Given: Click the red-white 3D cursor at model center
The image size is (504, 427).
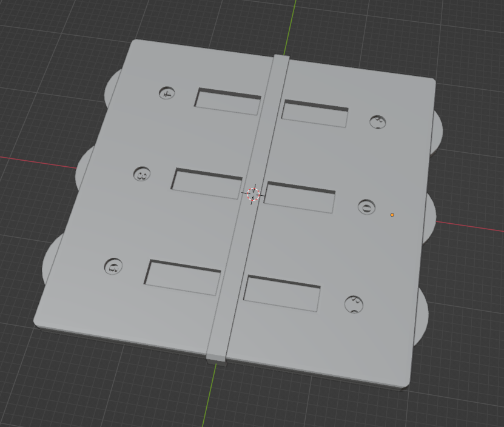Looking at the screenshot, I should click(x=254, y=194).
